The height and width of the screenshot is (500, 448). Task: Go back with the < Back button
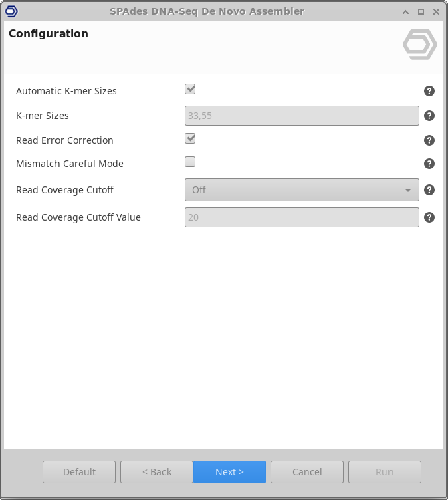[x=156, y=472]
